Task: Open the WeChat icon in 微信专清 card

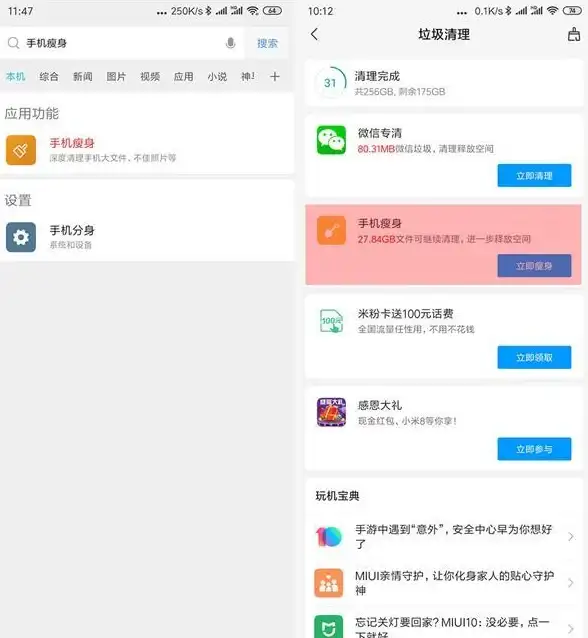Action: [331, 140]
